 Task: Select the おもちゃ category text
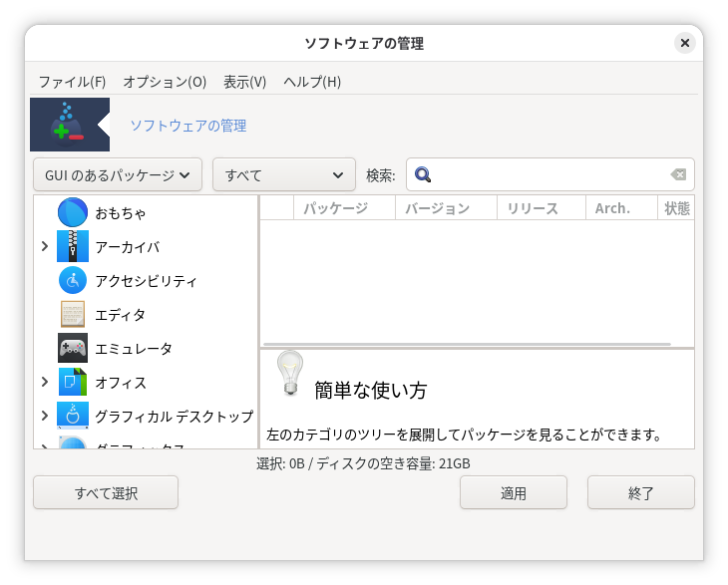pyautogui.click(x=121, y=213)
